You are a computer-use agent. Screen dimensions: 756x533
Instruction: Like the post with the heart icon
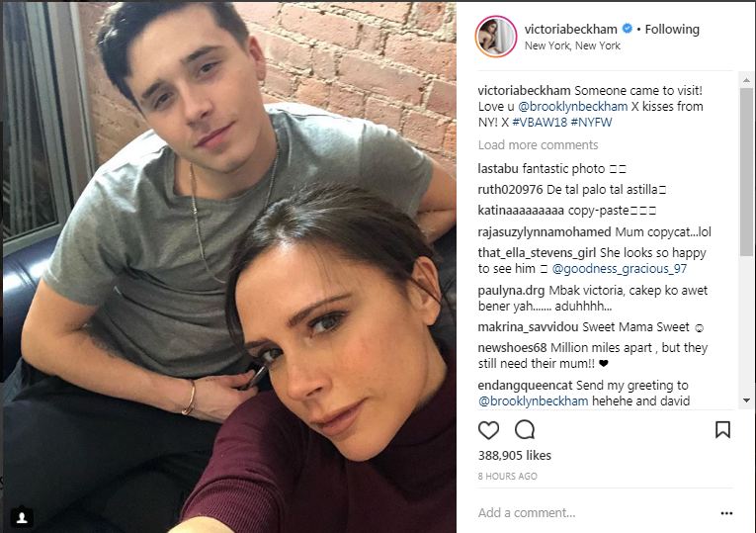click(x=488, y=430)
